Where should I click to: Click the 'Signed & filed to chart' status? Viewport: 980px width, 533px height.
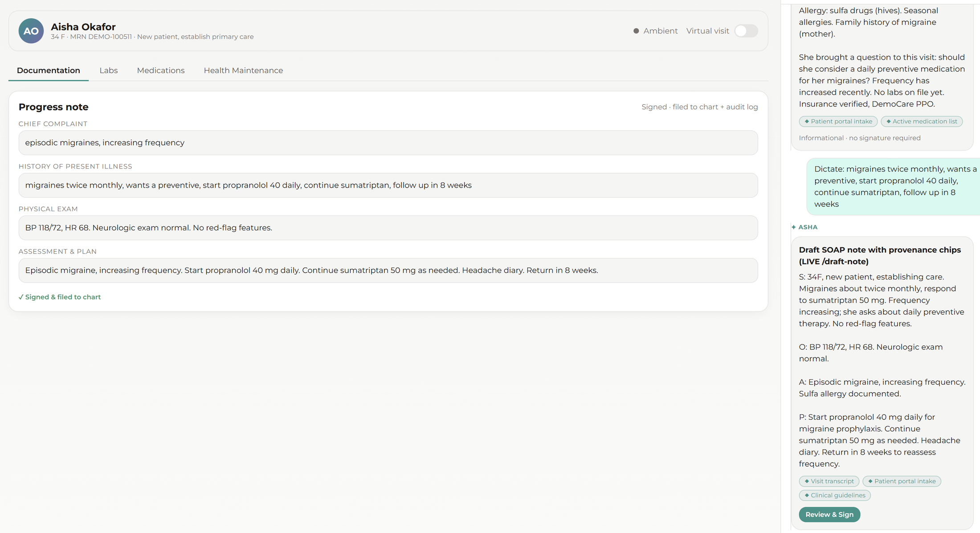(x=60, y=297)
